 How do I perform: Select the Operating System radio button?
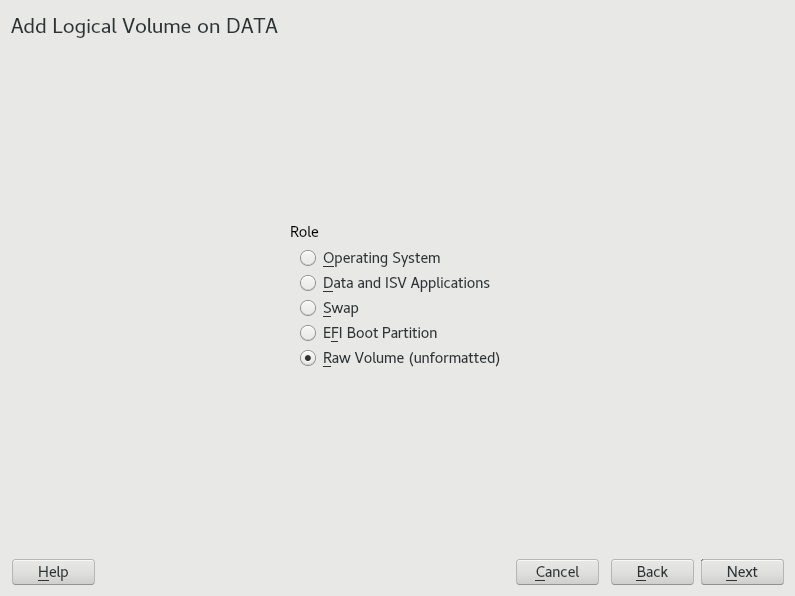coord(308,258)
